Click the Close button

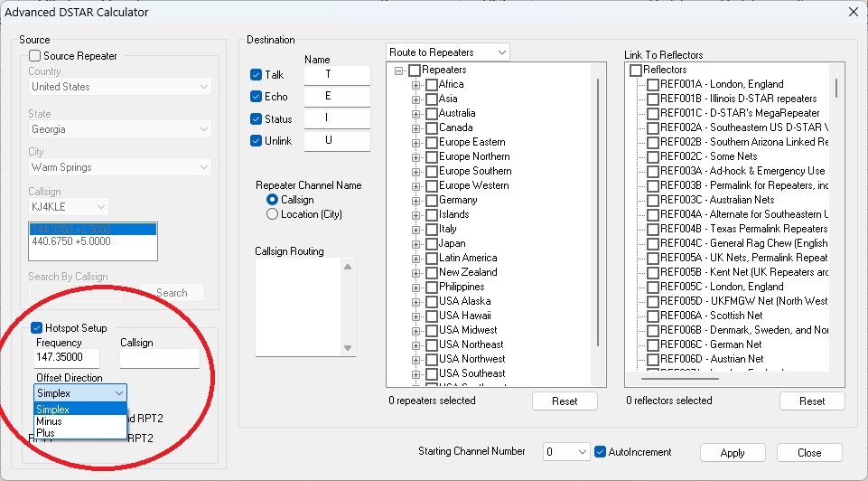(809, 453)
